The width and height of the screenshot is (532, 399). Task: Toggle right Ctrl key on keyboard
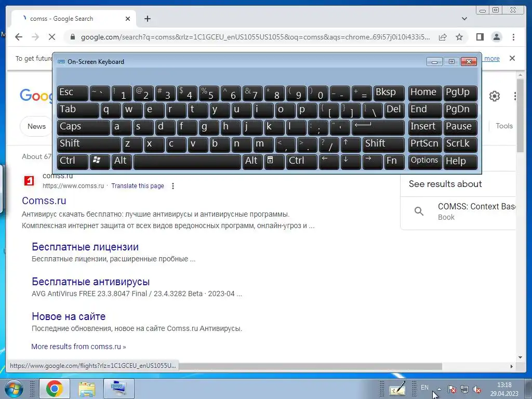coord(302,162)
